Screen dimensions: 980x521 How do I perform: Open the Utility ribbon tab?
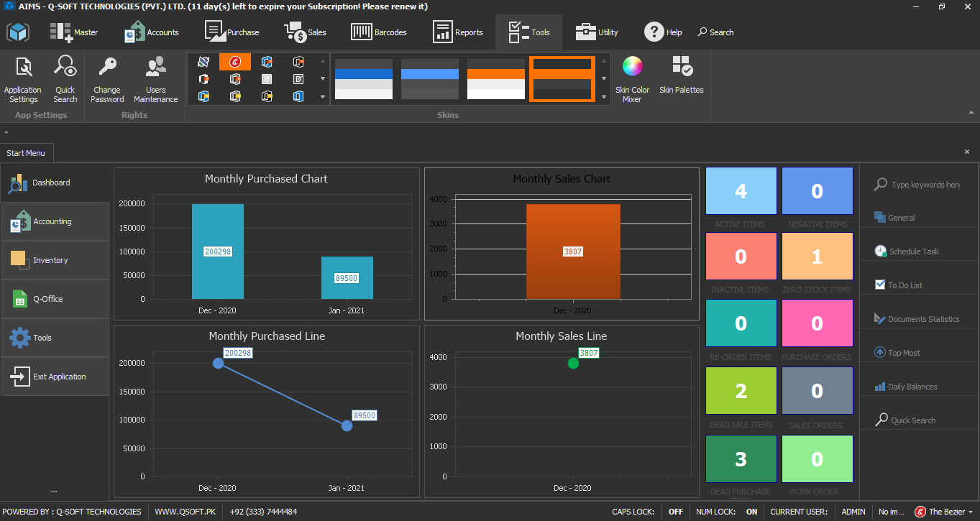tap(597, 32)
